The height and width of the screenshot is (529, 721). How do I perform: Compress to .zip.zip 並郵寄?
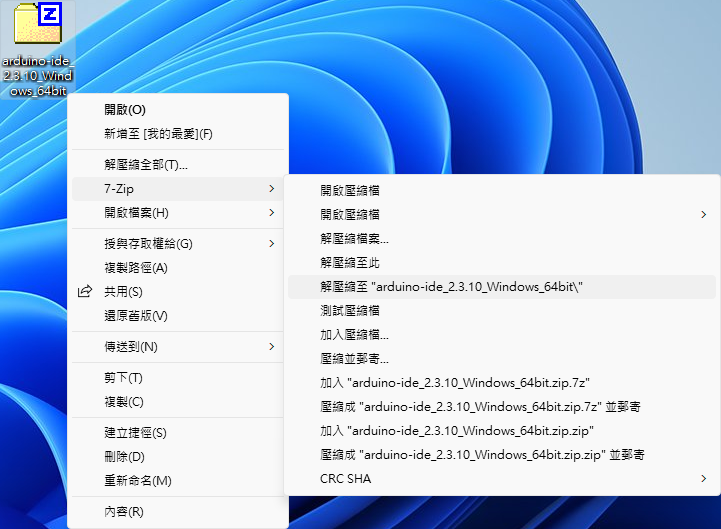pos(502,454)
